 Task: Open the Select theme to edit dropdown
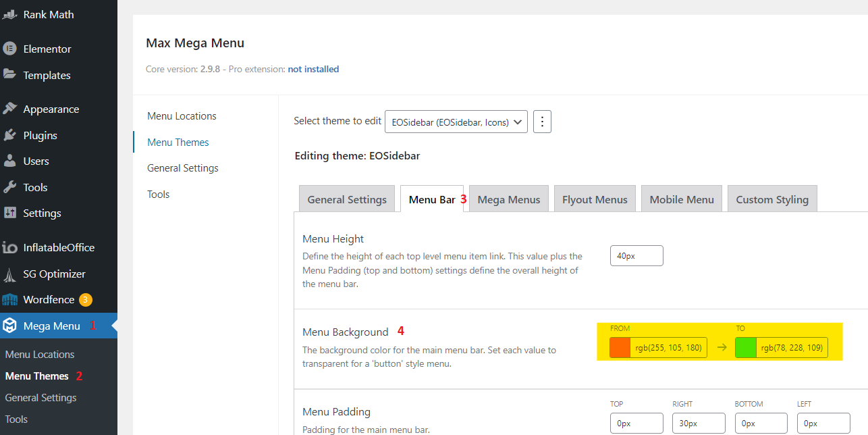tap(456, 122)
